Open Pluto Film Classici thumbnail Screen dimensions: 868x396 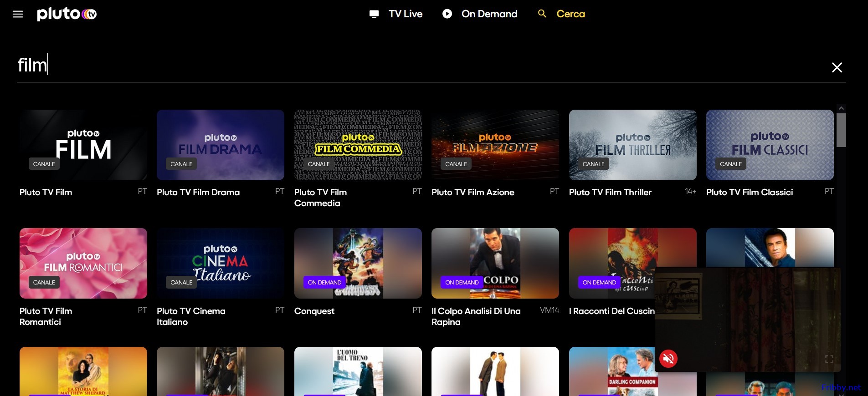point(770,145)
